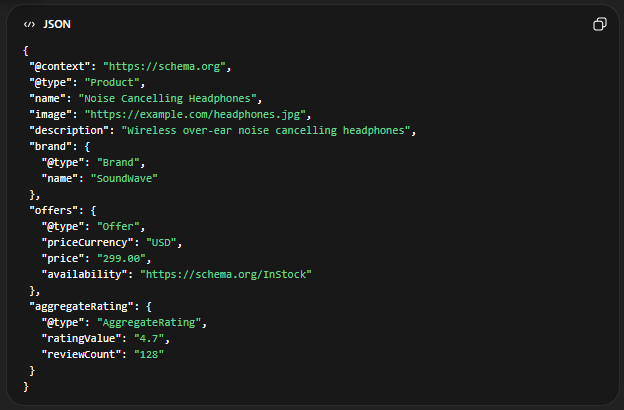The height and width of the screenshot is (410, 624).
Task: Click the "USD" currency value
Action: pyautogui.click(x=164, y=241)
